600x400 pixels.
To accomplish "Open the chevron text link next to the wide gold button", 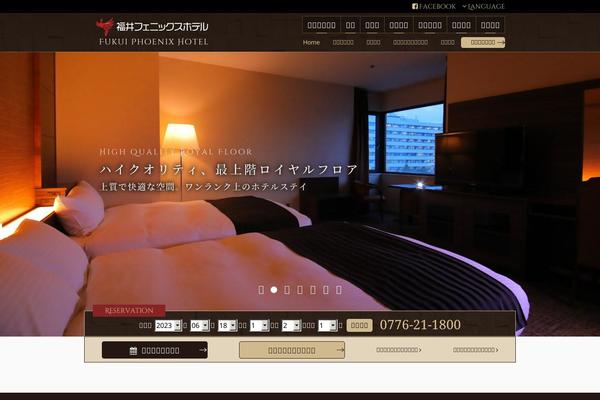I will (x=399, y=350).
